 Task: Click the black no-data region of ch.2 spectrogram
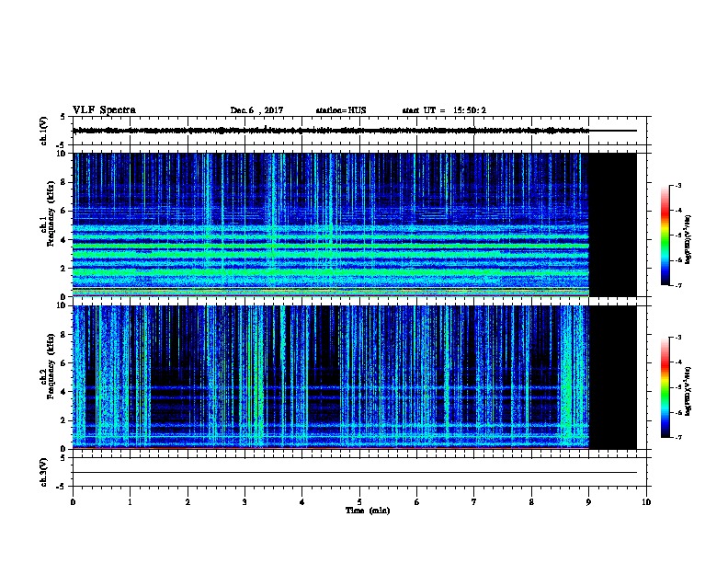click(x=613, y=377)
